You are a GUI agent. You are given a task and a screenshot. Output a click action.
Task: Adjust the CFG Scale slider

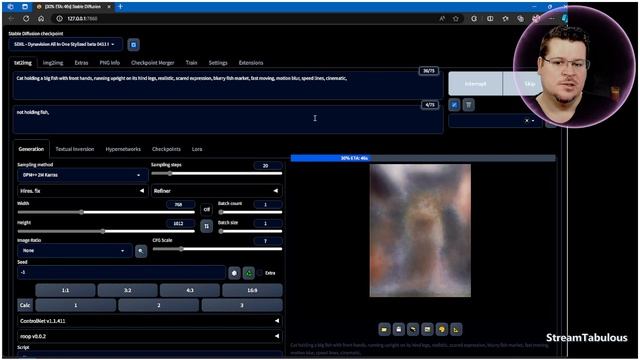(x=217, y=249)
